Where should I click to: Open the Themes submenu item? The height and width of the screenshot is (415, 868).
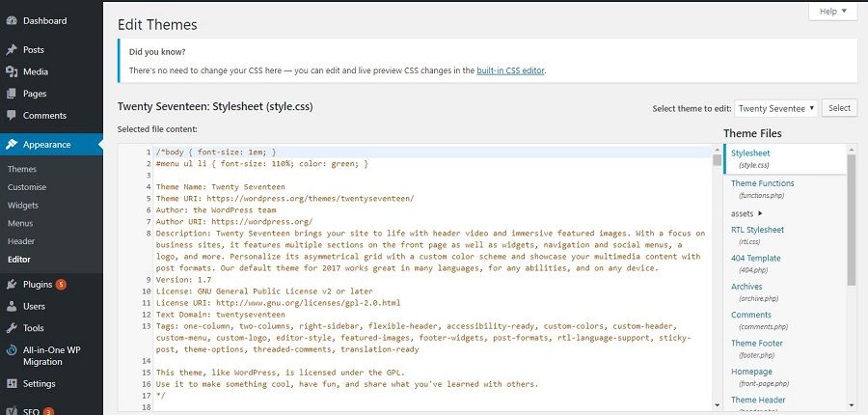pos(22,169)
